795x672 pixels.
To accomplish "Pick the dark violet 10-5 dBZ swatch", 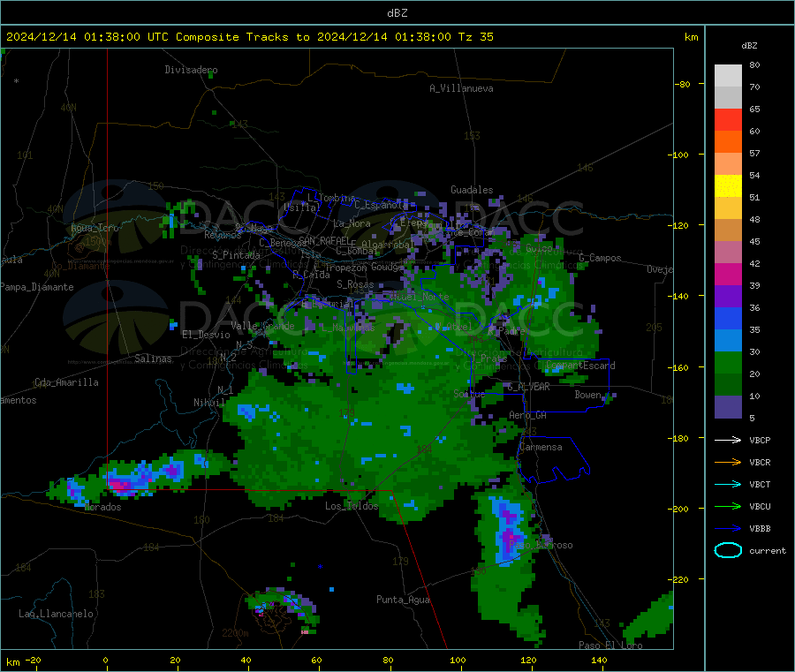I will click(728, 407).
